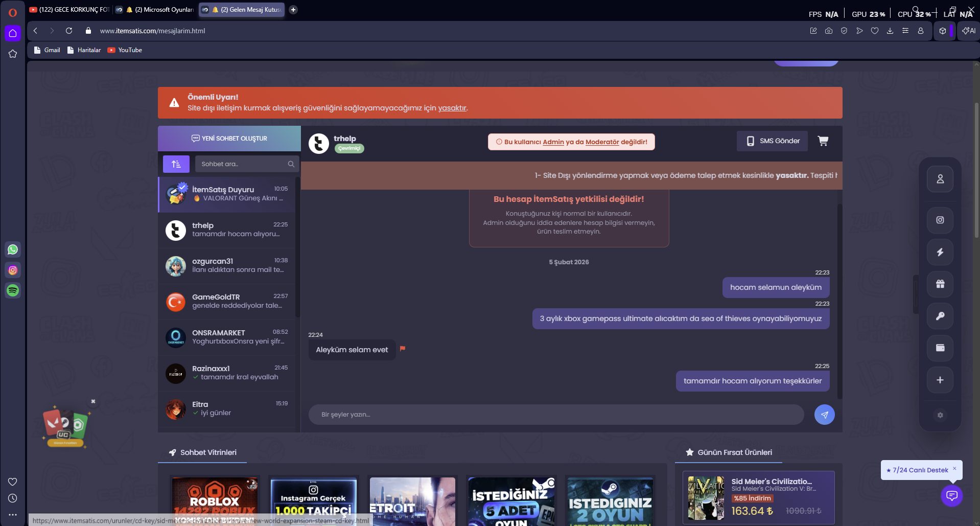Go back to the previous page
The width and height of the screenshot is (980, 526).
35,31
